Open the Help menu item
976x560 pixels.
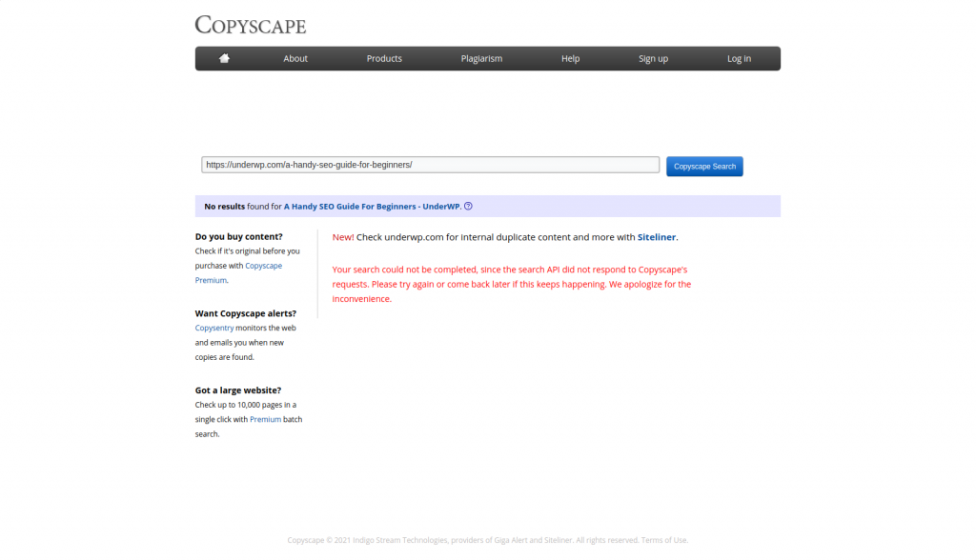pos(570,58)
